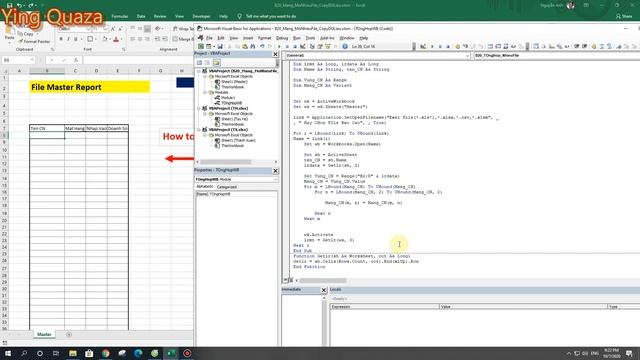Close the Project - VBAProject panel

[x=275, y=54]
